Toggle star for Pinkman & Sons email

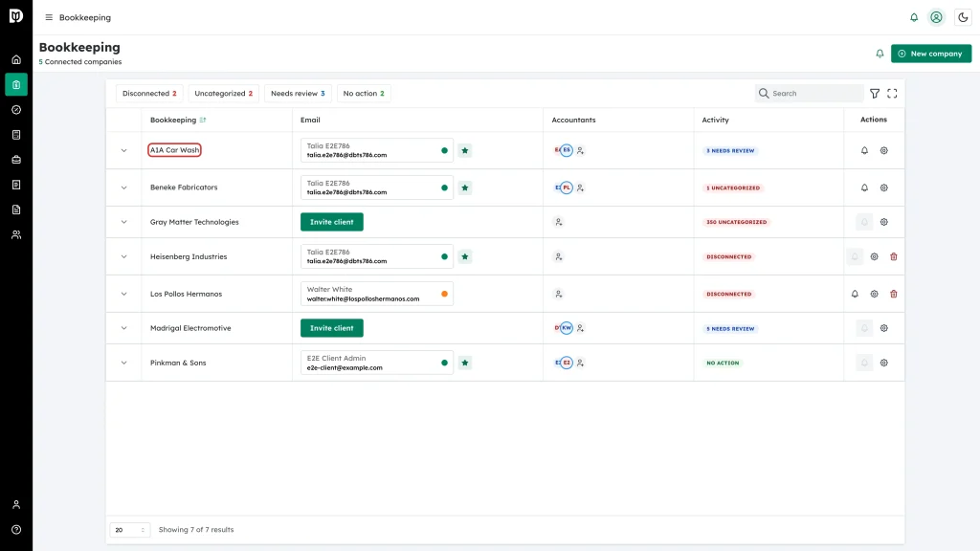coord(465,363)
